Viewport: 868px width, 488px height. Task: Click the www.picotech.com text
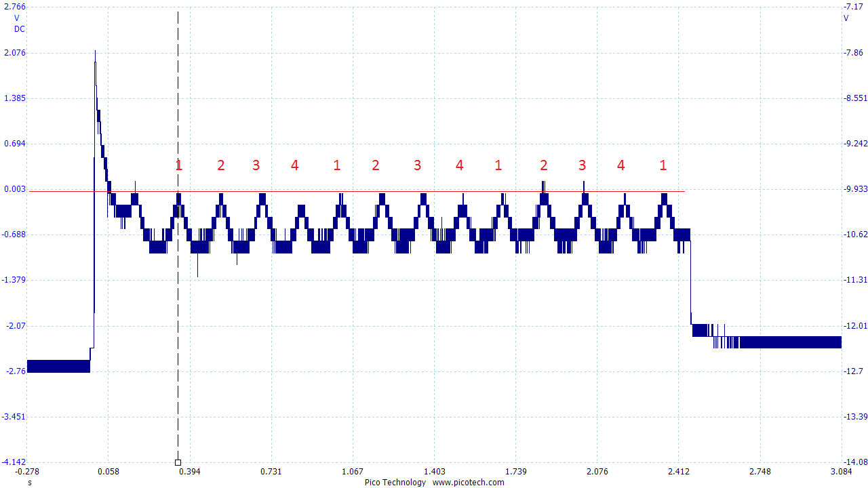[x=469, y=483]
